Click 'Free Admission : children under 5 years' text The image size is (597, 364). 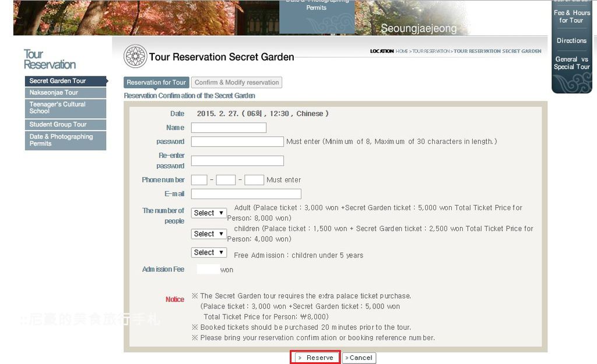[x=298, y=255]
